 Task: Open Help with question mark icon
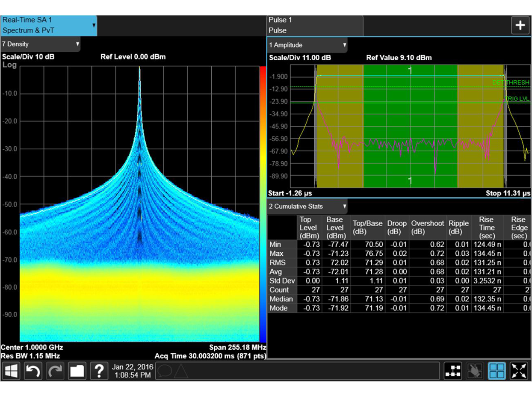click(99, 371)
